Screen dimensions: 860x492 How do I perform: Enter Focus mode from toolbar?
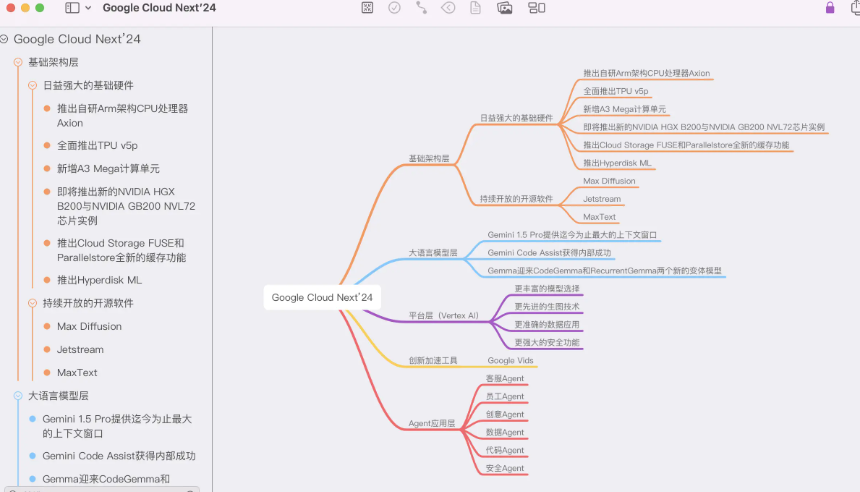pyautogui.click(x=367, y=8)
